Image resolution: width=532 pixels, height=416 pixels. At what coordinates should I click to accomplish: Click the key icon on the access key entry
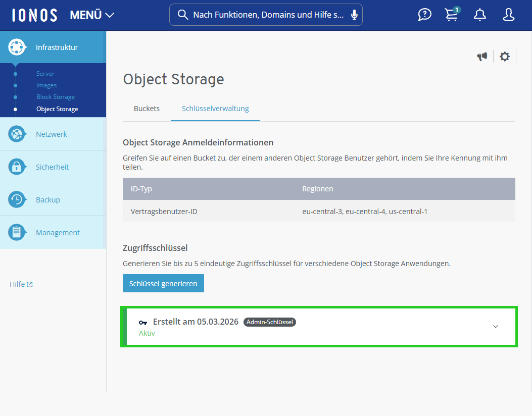click(x=143, y=322)
